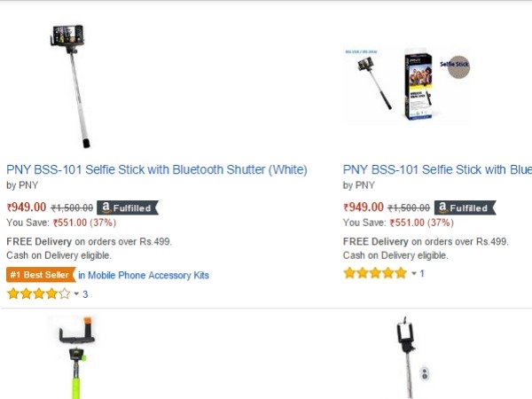Click the #1 Best Seller badge
Screen dimensions: 532x399
[40, 275]
